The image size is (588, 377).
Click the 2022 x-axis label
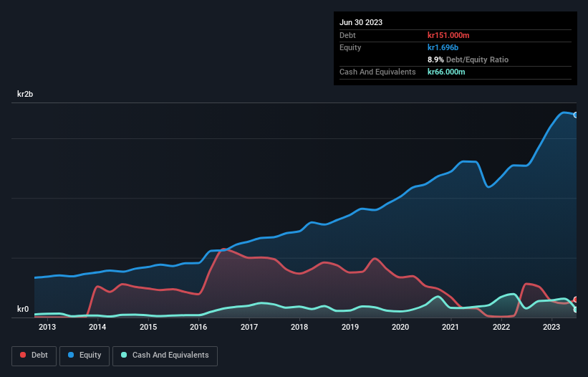[x=501, y=327]
